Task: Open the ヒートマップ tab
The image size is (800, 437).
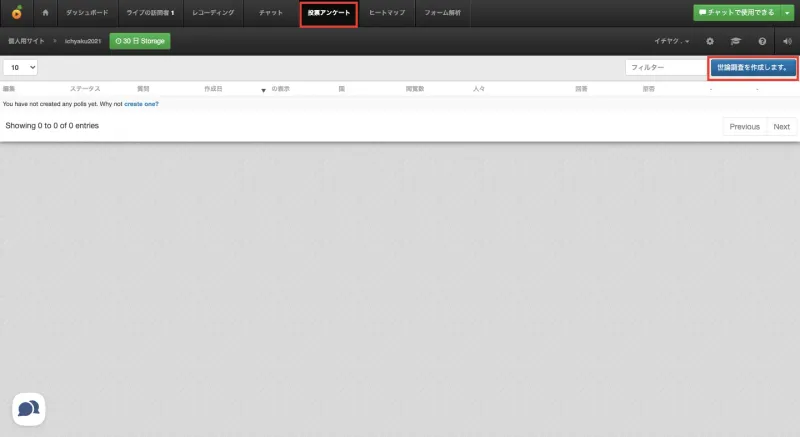Action: click(x=387, y=13)
